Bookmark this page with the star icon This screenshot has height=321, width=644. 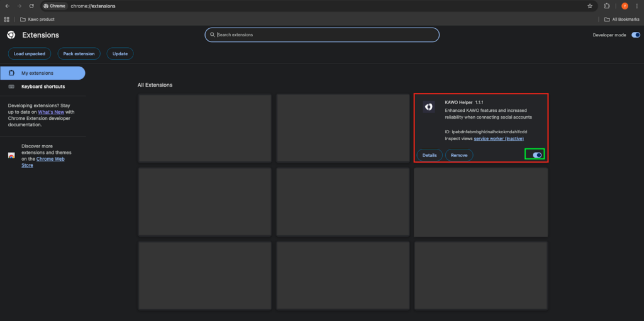[590, 6]
